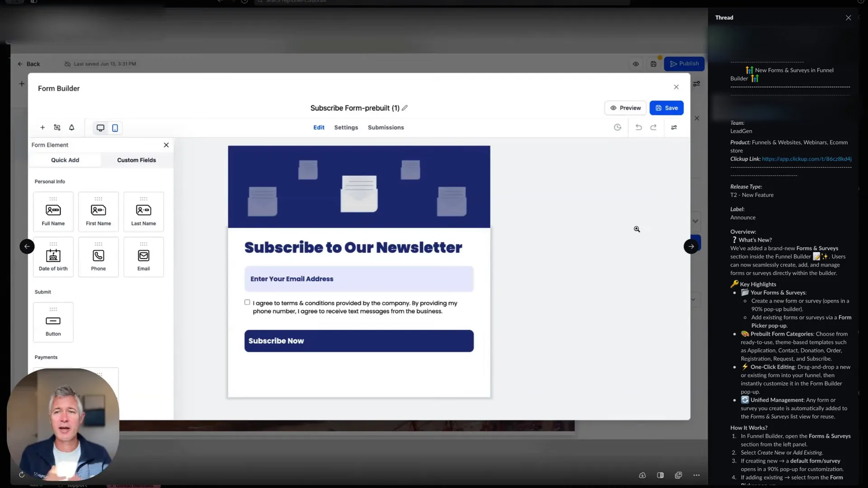
Task: Open the Clickup link in thread
Action: click(x=807, y=159)
